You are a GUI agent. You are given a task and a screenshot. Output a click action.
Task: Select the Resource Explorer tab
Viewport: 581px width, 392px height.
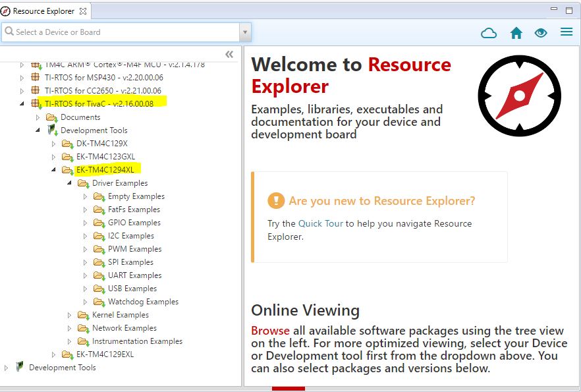pyautogui.click(x=43, y=11)
